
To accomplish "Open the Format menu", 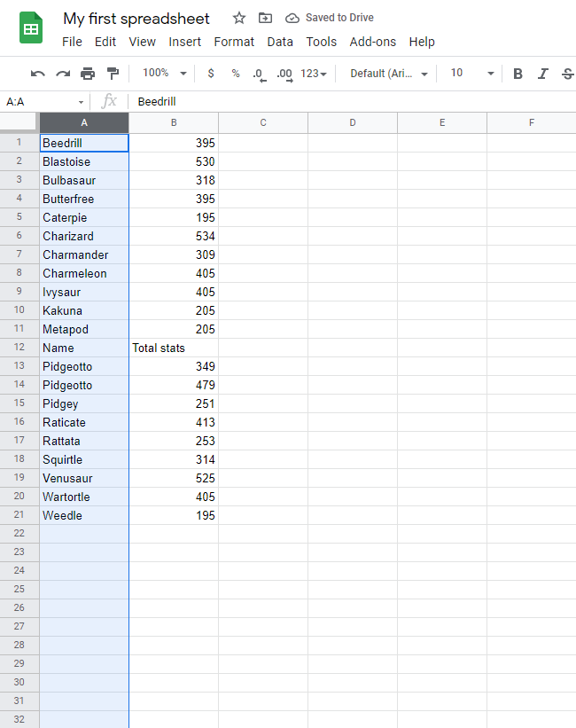I will 234,42.
